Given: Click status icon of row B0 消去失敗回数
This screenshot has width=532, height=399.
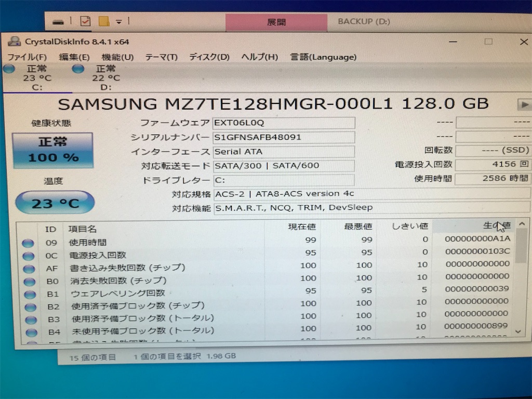Looking at the screenshot, I should click(30, 282).
